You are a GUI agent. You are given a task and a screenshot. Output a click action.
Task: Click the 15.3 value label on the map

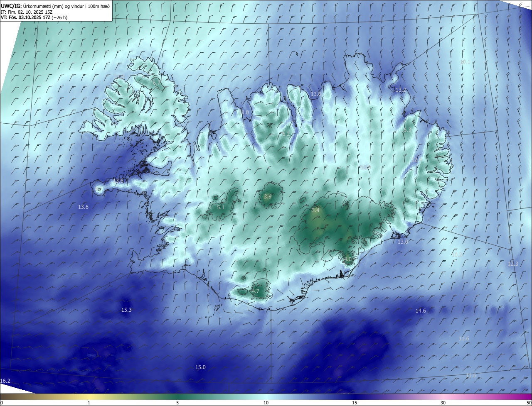pos(126,310)
